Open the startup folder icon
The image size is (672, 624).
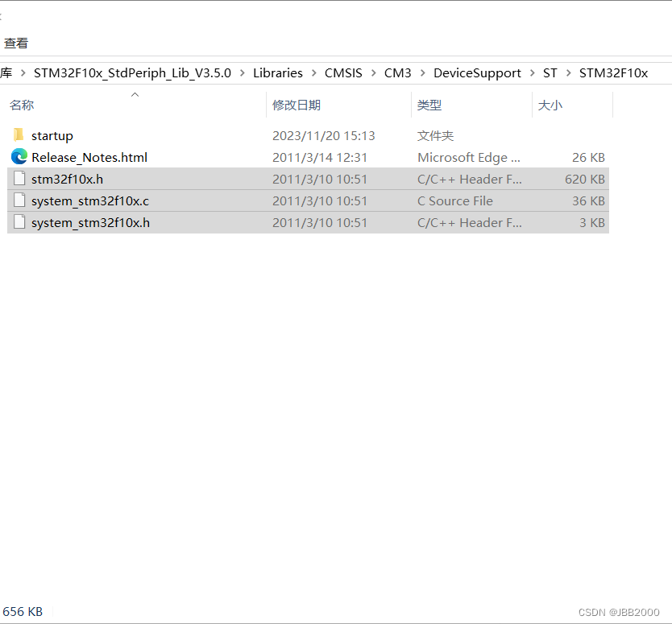[19, 135]
